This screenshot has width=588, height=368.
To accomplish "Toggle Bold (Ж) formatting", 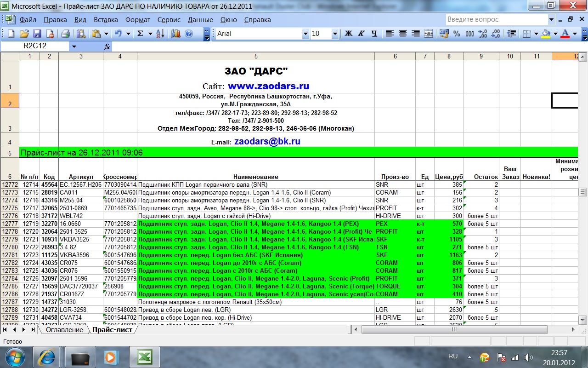I will pos(348,34).
